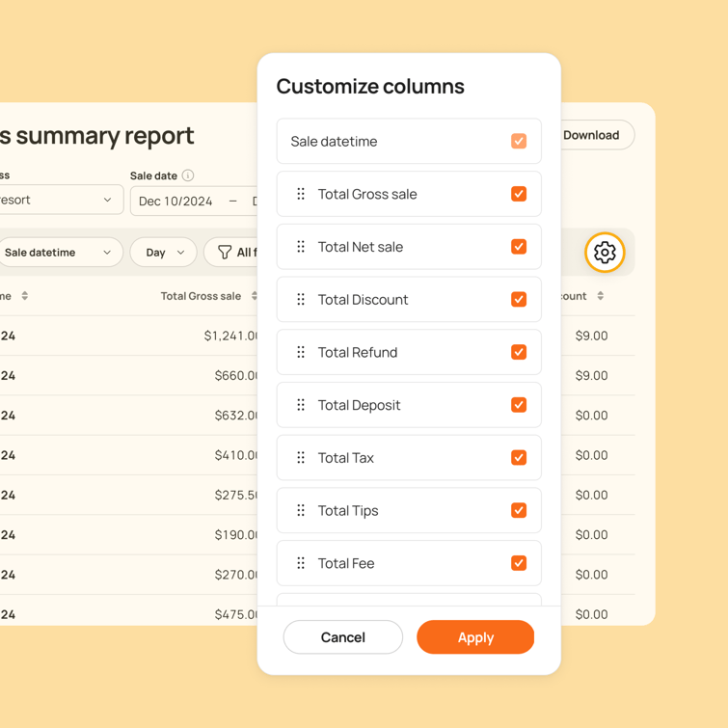
Task: Uncheck the Total Refund checkbox
Action: coord(519,352)
